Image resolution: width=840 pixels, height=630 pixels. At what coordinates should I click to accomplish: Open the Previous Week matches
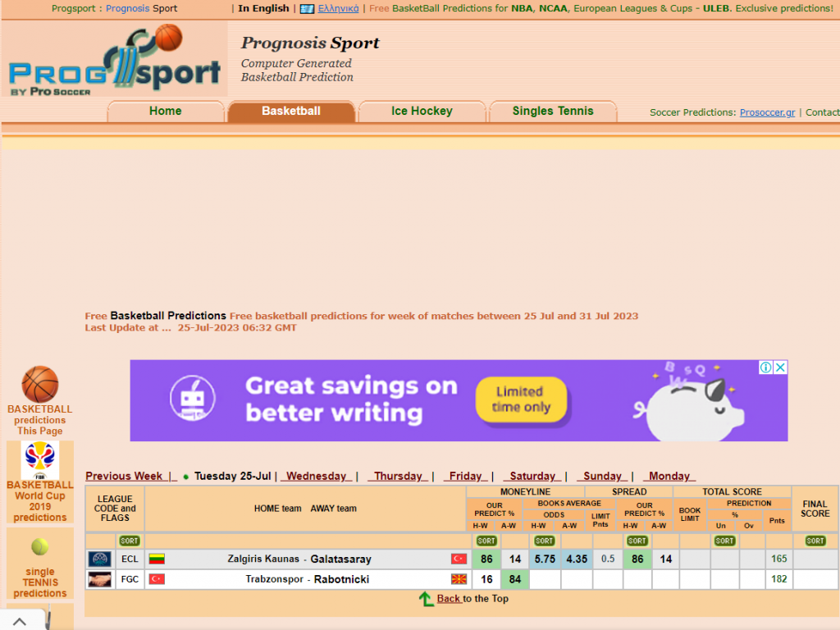click(x=125, y=476)
